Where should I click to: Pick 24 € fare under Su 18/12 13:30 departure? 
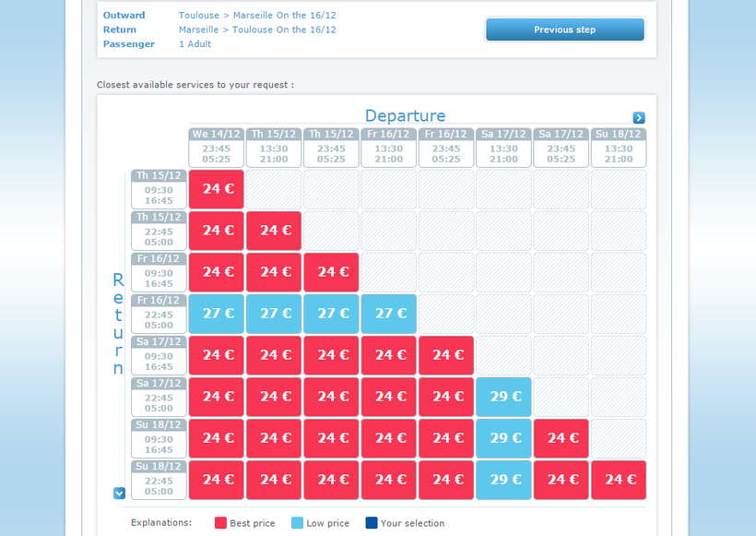click(619, 480)
